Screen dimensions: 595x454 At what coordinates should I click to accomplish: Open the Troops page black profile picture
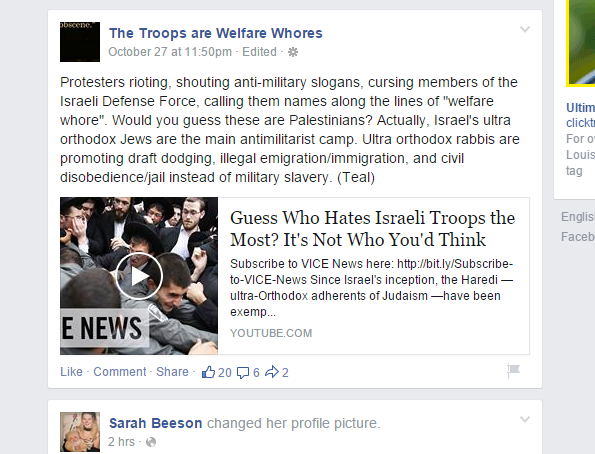point(80,42)
